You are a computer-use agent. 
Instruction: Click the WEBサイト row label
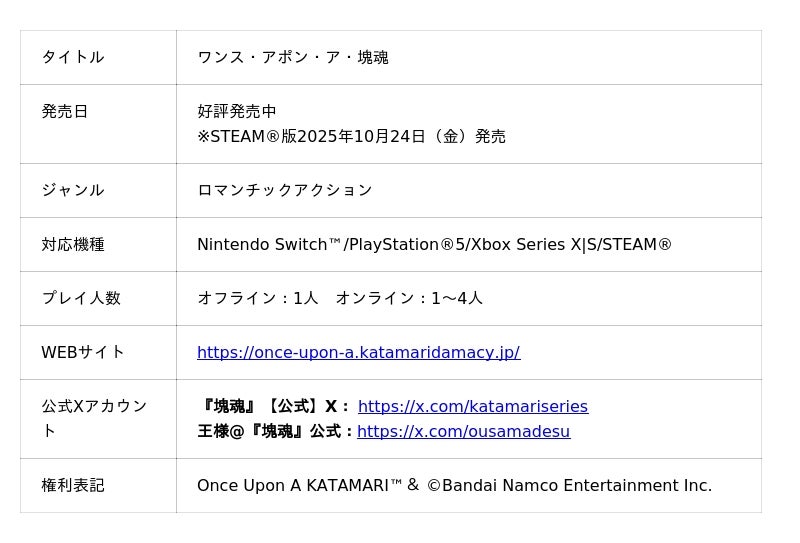pyautogui.click(x=83, y=352)
